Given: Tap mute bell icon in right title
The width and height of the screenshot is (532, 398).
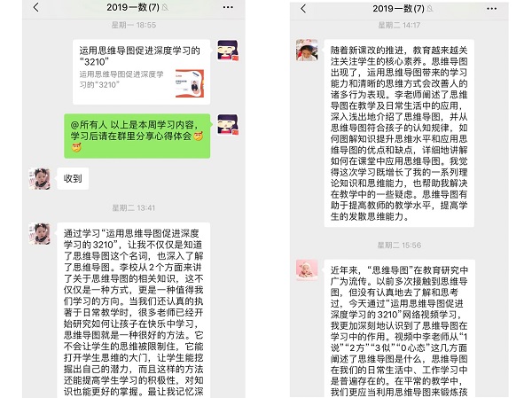Looking at the screenshot, I should pyautogui.click(x=429, y=9).
